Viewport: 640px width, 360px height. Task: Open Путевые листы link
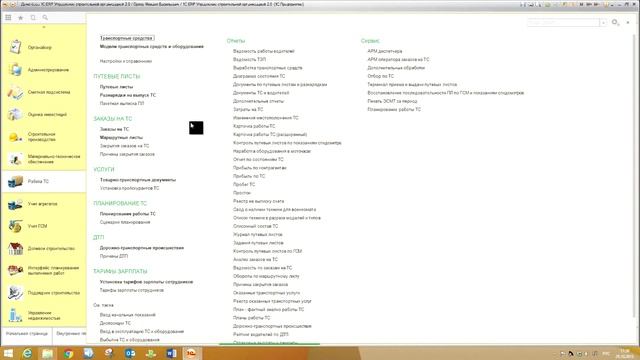[116, 87]
